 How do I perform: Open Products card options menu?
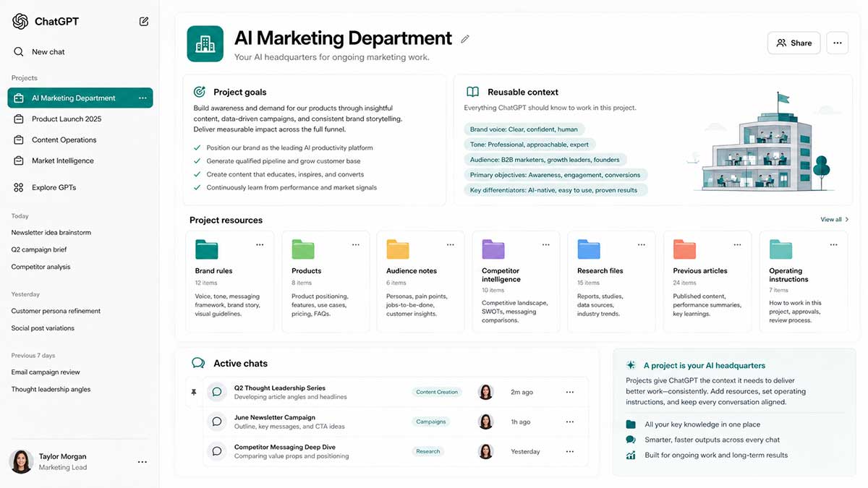click(x=356, y=245)
